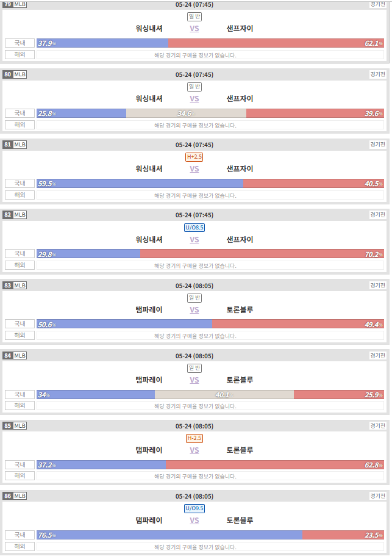Click the MLB league tag on match 84
392x559 pixels.
20,355
